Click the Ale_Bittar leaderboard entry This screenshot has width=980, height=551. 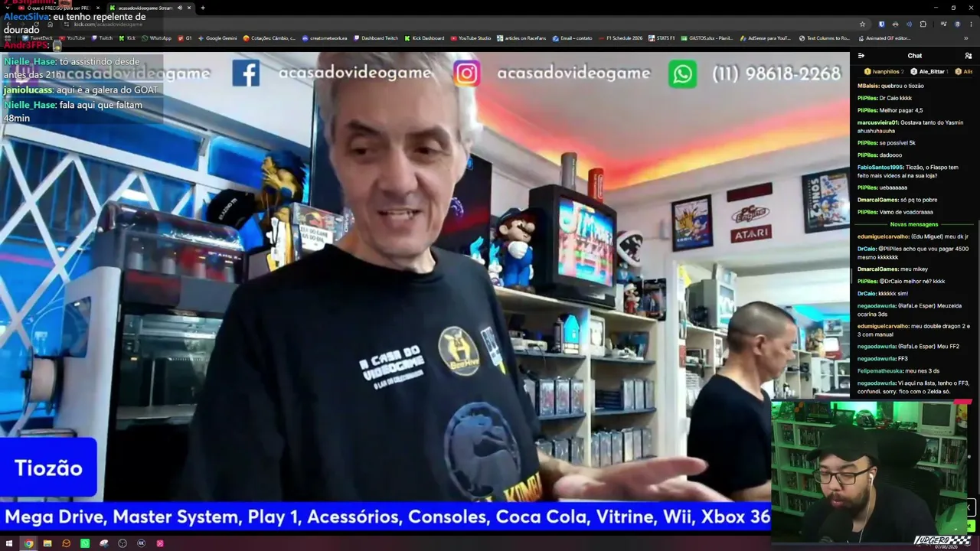929,71
